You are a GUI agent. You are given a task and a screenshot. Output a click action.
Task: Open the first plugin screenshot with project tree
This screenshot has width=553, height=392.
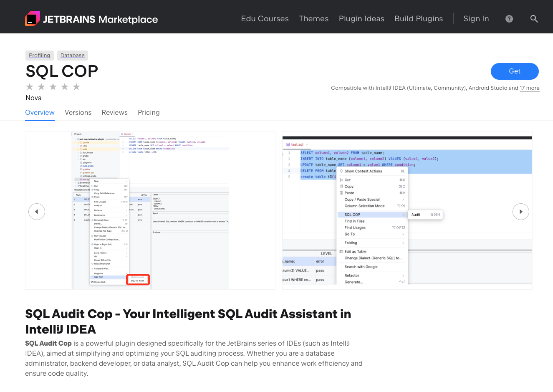point(150,210)
